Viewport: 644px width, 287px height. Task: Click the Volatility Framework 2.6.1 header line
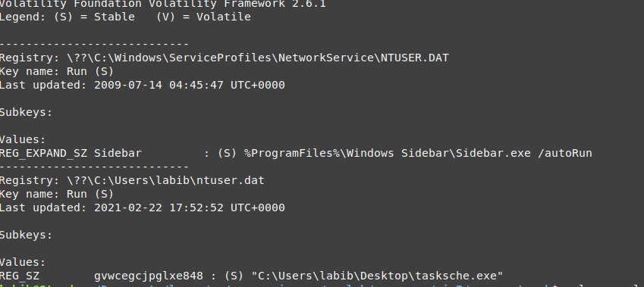(162, 4)
